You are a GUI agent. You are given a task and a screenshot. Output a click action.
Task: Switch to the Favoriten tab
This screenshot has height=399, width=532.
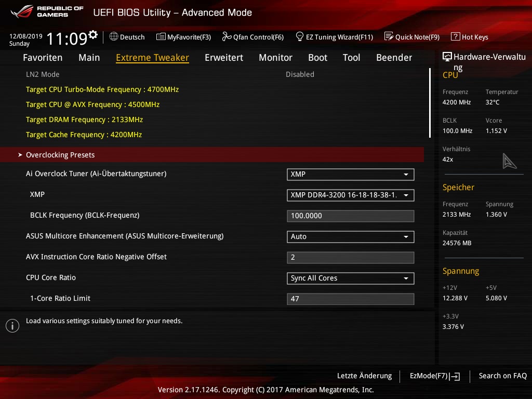pyautogui.click(x=43, y=58)
